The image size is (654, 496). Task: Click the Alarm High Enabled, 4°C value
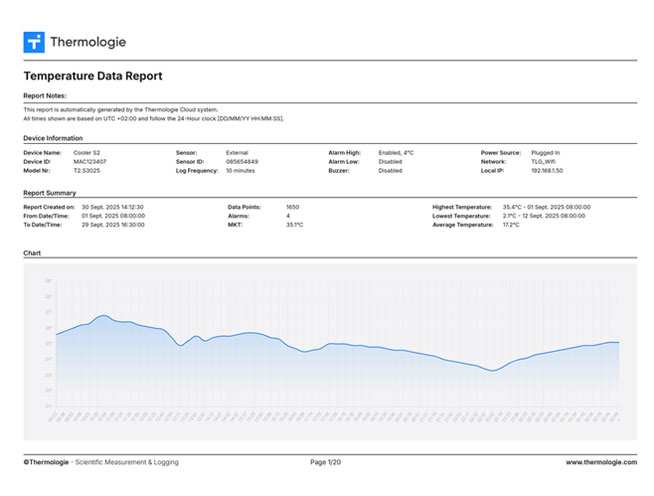396,153
